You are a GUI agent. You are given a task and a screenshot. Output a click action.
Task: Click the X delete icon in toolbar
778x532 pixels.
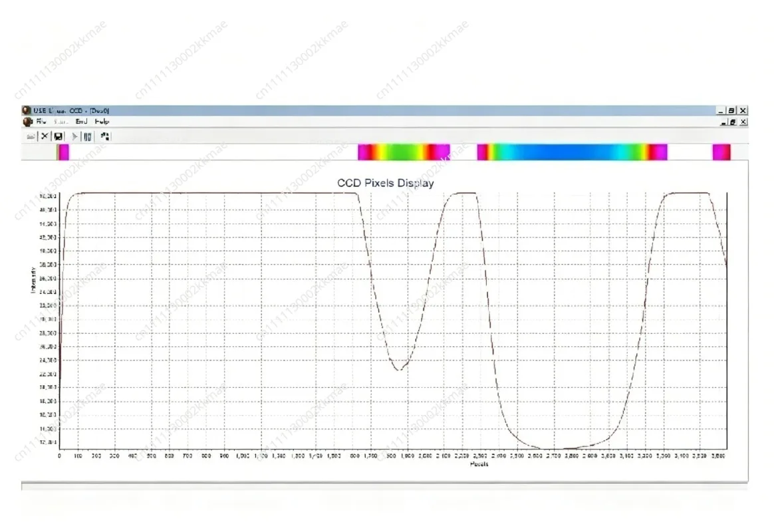pos(45,136)
